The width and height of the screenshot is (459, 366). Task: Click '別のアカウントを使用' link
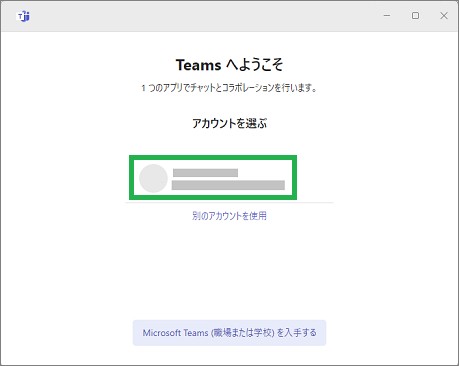pyautogui.click(x=229, y=216)
